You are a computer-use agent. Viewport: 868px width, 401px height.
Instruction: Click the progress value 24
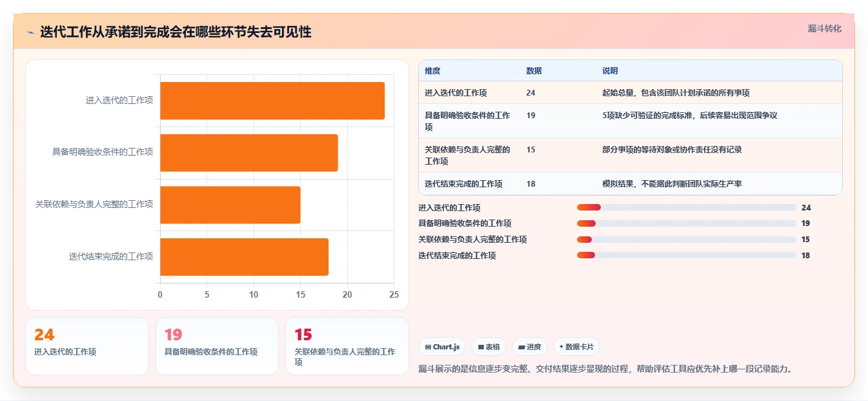pyautogui.click(x=806, y=208)
